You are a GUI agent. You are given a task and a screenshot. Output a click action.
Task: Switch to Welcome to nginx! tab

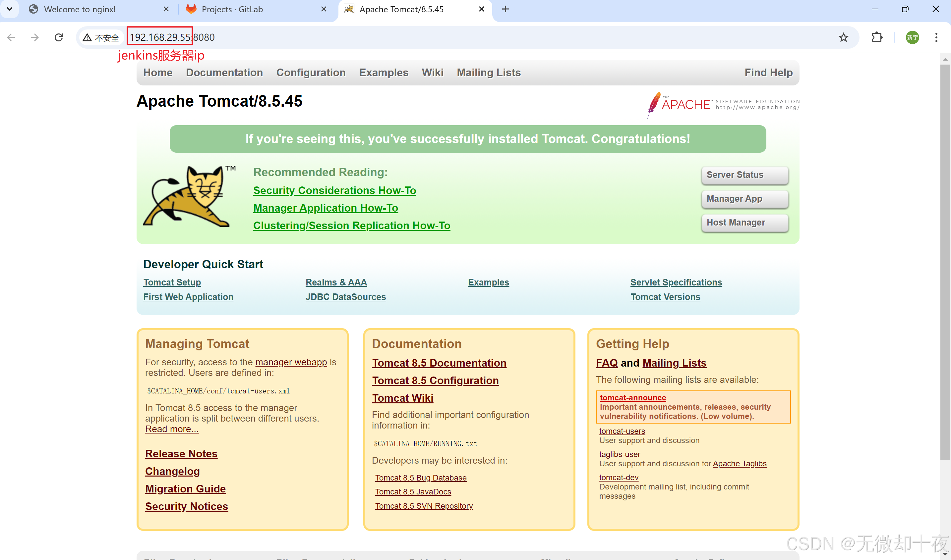click(80, 9)
